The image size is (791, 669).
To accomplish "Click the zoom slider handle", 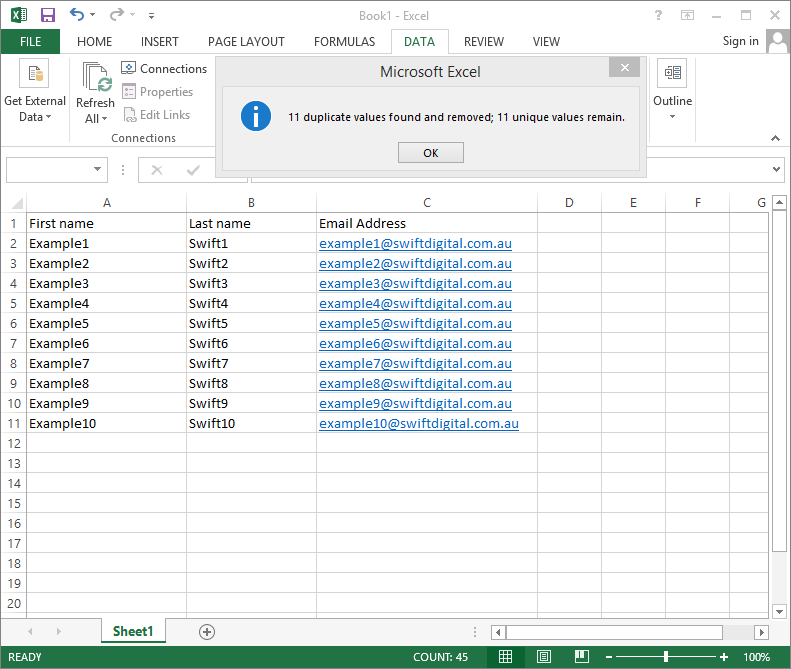I will pyautogui.click(x=666, y=656).
